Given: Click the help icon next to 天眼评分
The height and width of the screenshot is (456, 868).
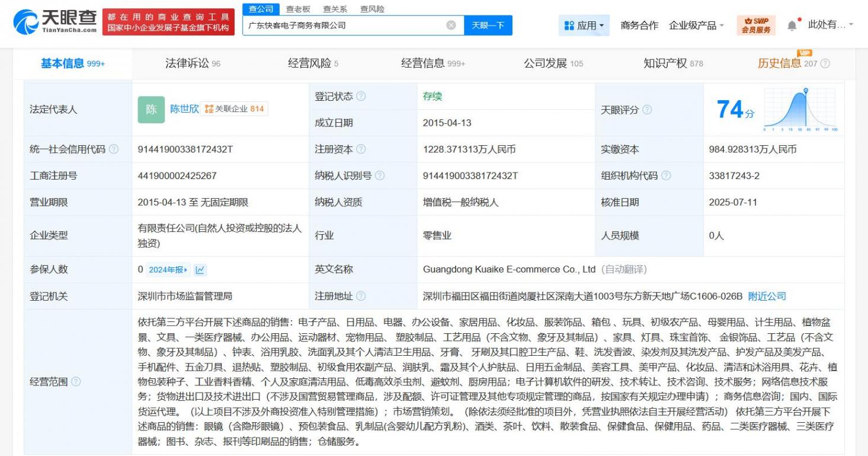Looking at the screenshot, I should pyautogui.click(x=647, y=110).
